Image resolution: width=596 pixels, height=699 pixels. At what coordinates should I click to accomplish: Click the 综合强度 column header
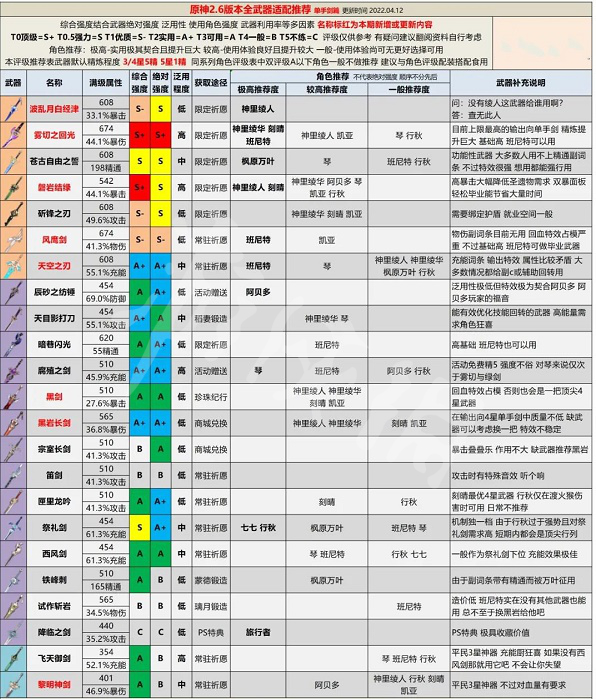[x=140, y=82]
